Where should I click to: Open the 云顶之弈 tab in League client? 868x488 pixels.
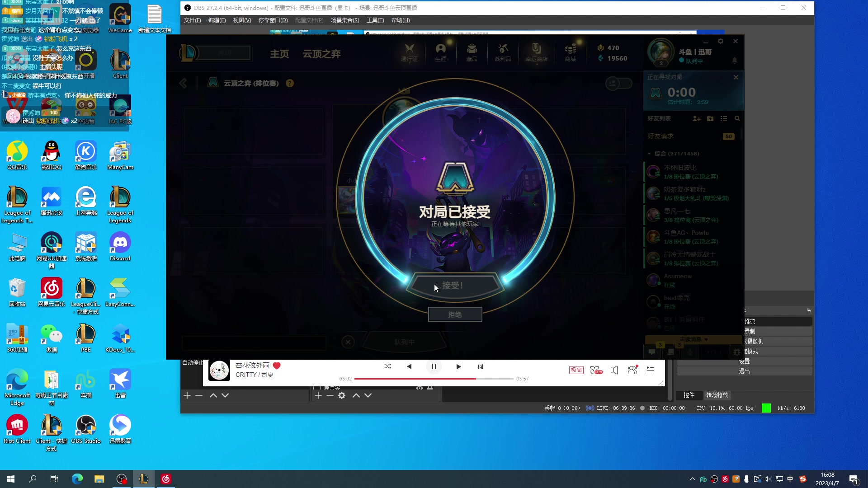tap(321, 54)
